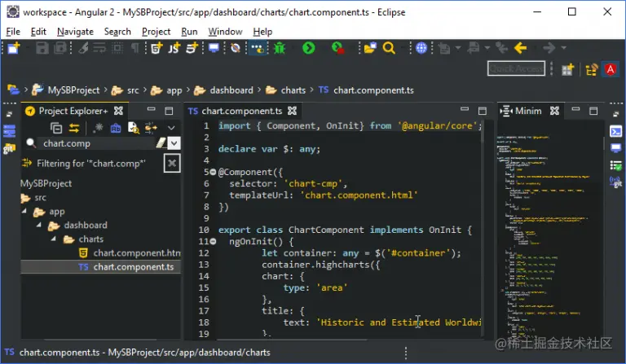Select the chart.component.ts editor tab

coord(242,111)
